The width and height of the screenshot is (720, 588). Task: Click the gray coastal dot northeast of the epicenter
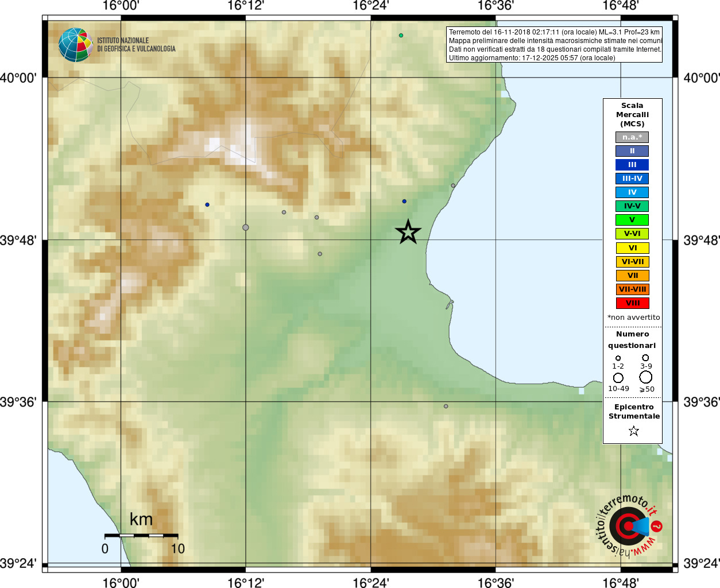coord(453,185)
